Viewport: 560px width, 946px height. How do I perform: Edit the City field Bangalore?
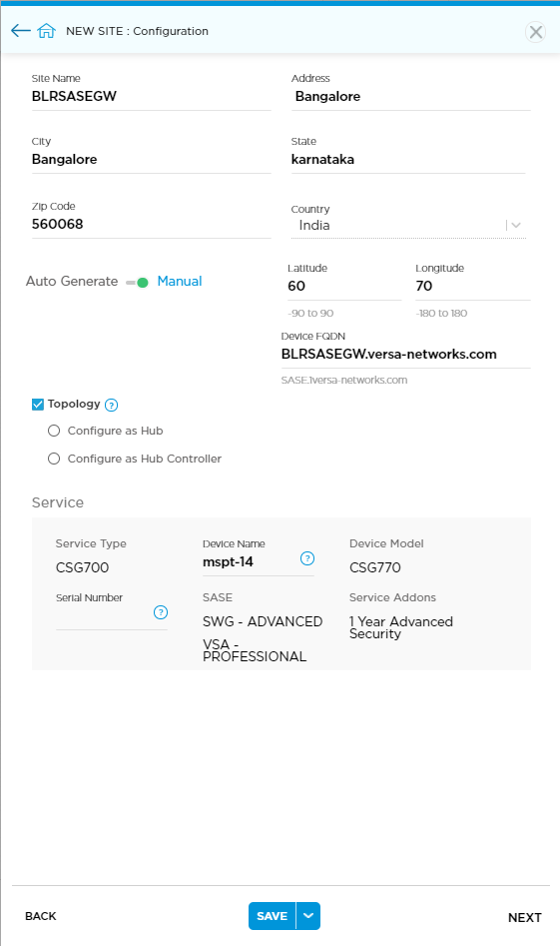(152, 159)
